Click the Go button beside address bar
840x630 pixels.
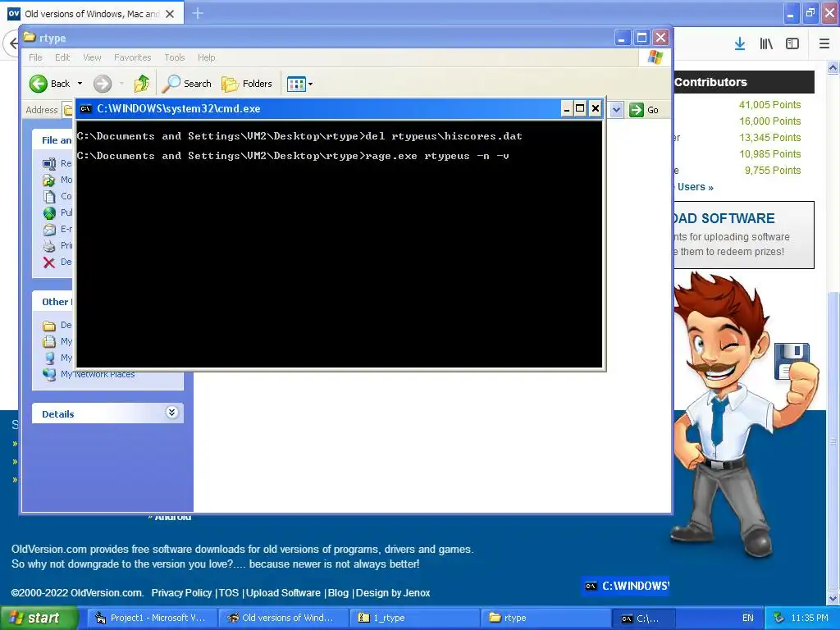point(645,110)
